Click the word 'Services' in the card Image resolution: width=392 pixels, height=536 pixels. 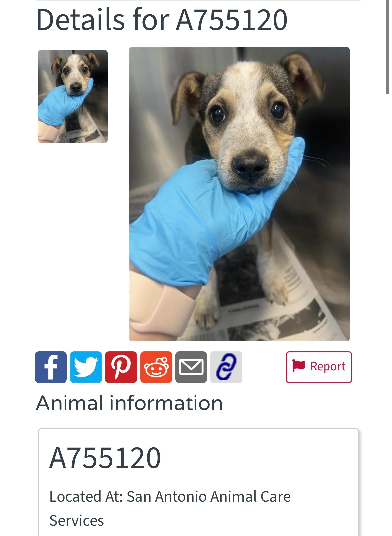(76, 521)
